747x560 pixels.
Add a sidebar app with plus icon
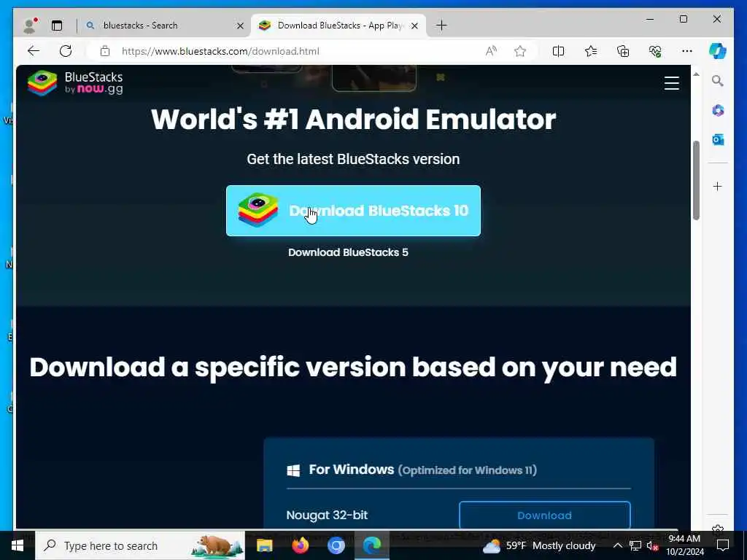click(718, 186)
